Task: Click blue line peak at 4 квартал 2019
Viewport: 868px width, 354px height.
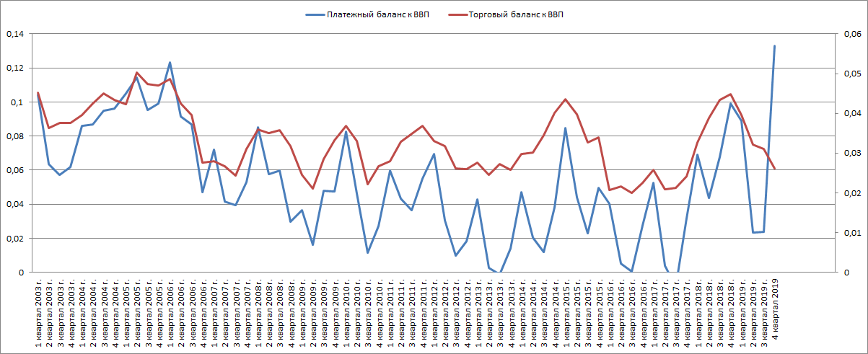Action: click(x=774, y=46)
